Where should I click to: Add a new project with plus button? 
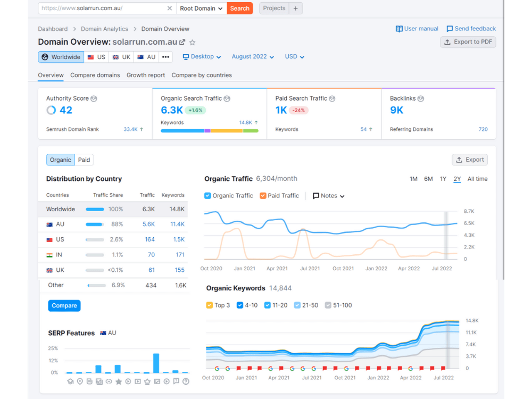295,8
